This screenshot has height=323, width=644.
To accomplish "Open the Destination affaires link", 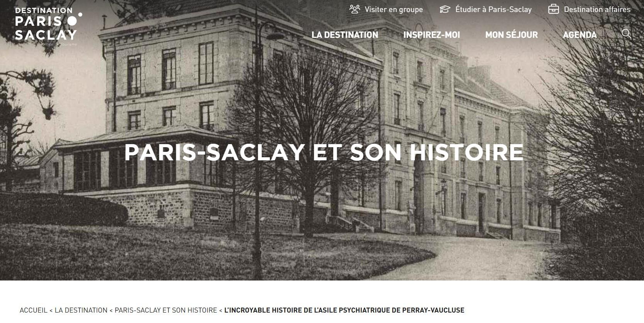I will [597, 9].
